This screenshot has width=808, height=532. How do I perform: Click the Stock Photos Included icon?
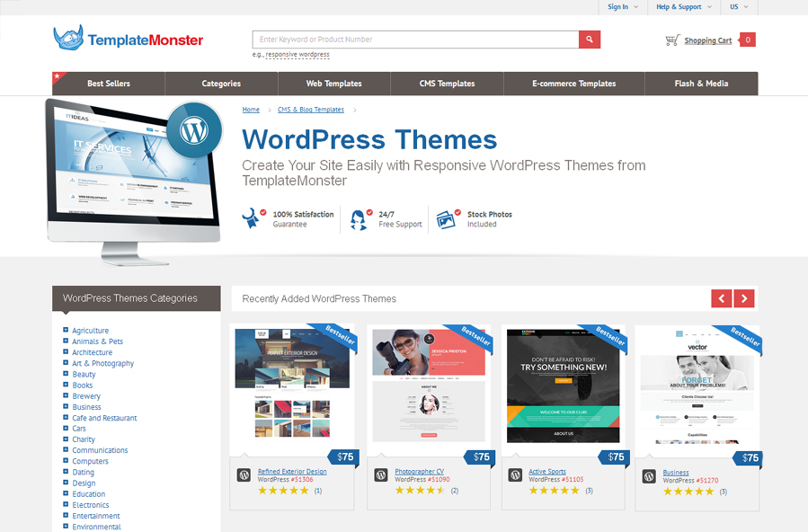(448, 219)
